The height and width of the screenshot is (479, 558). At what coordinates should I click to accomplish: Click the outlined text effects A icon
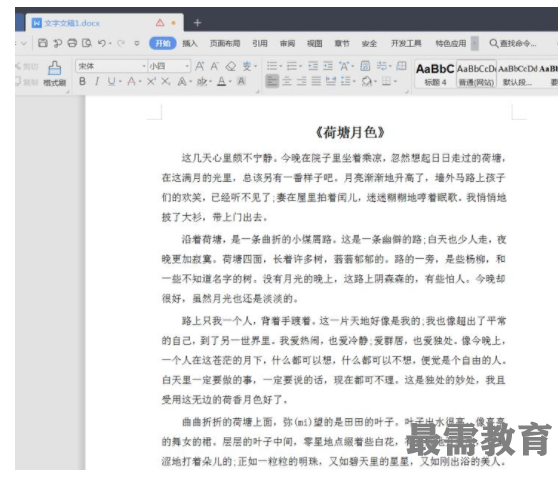(182, 81)
